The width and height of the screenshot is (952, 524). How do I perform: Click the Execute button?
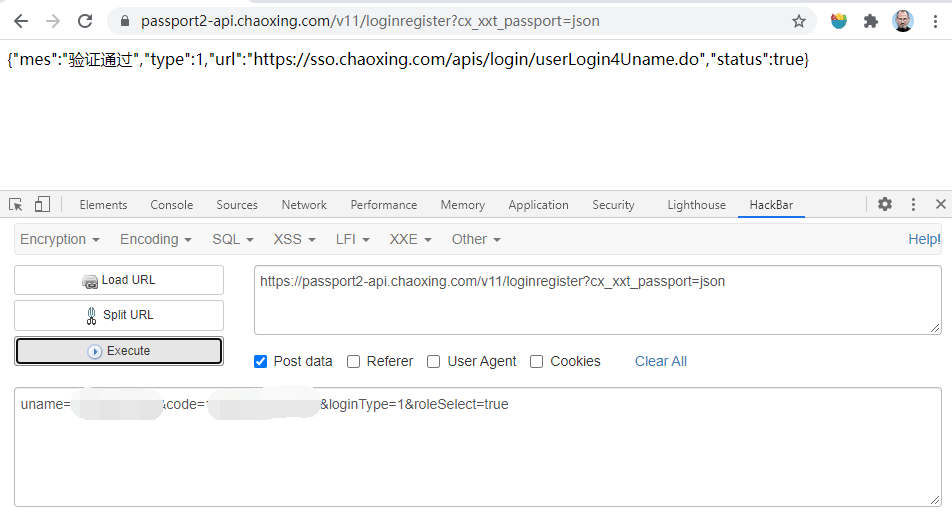click(119, 351)
